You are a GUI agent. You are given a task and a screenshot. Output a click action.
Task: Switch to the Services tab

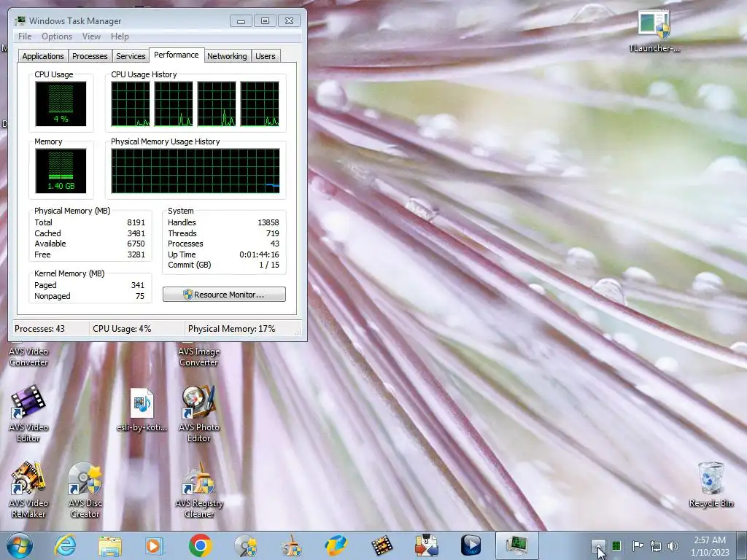pos(131,56)
